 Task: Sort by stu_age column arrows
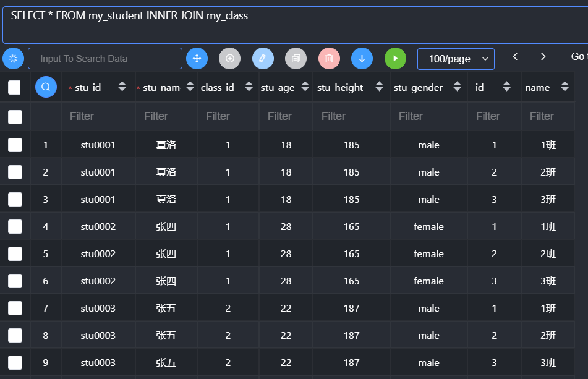(305, 87)
